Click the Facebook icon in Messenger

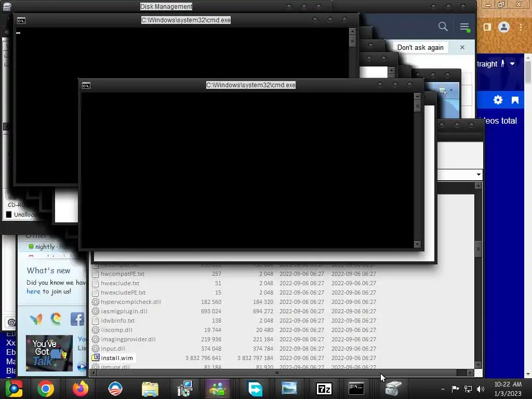point(77,320)
